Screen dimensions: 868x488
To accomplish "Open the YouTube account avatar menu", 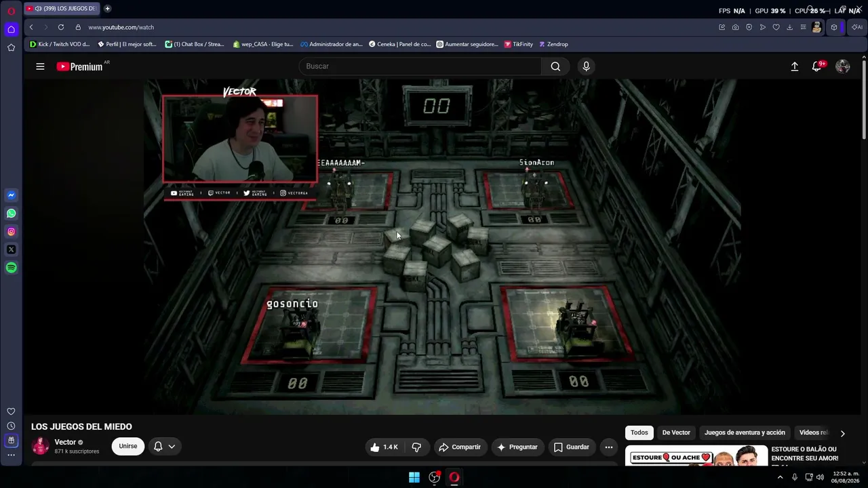I will [x=843, y=66].
